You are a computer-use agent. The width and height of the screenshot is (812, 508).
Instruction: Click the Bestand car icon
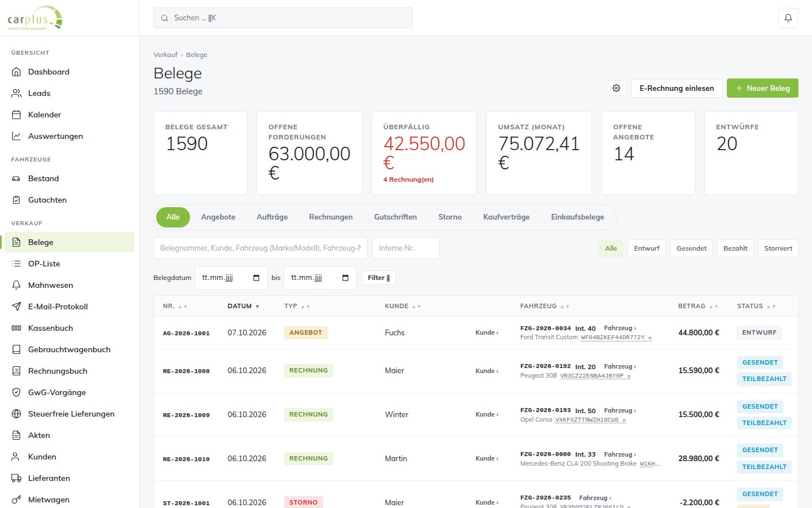[16, 178]
